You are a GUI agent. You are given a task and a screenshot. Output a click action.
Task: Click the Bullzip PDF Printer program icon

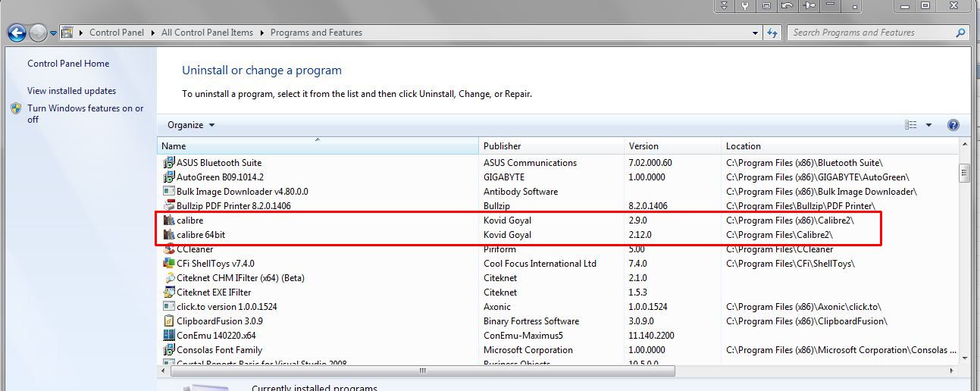[169, 206]
